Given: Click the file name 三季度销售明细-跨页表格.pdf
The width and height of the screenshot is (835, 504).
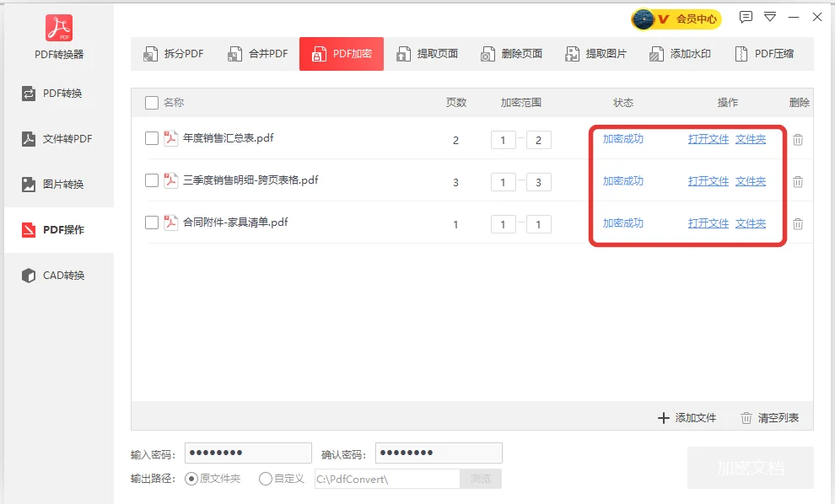Looking at the screenshot, I should pyautogui.click(x=250, y=180).
